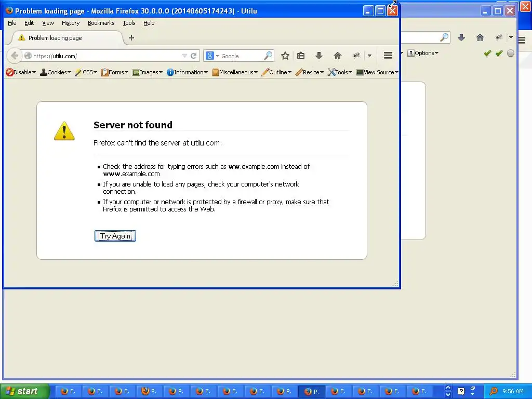Expand the Resize dropdown
The image size is (532, 399).
[310, 72]
